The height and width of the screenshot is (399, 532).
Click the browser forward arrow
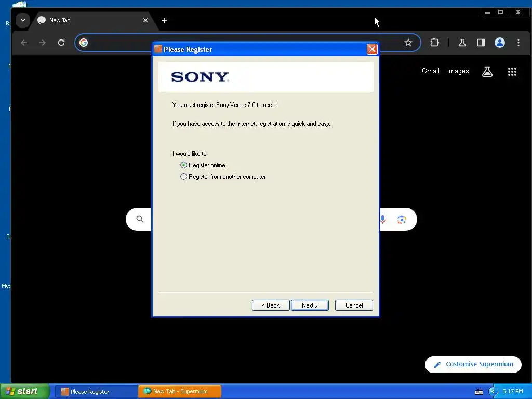43,43
